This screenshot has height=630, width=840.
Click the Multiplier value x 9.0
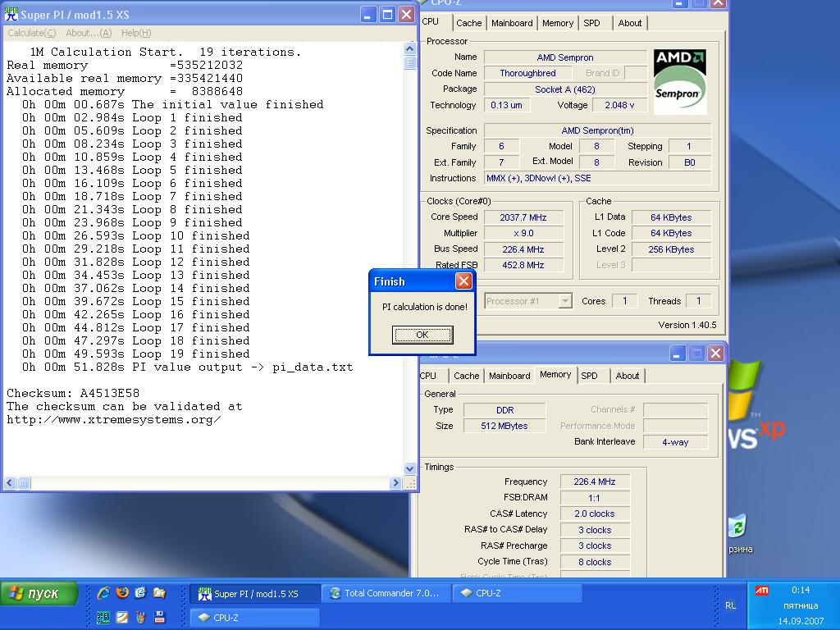coord(523,233)
